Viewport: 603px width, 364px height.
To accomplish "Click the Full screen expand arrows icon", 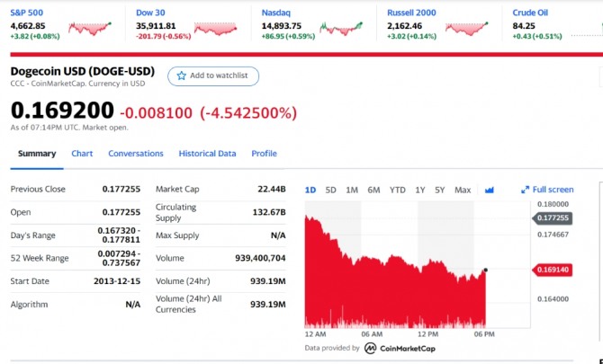I will (x=526, y=190).
